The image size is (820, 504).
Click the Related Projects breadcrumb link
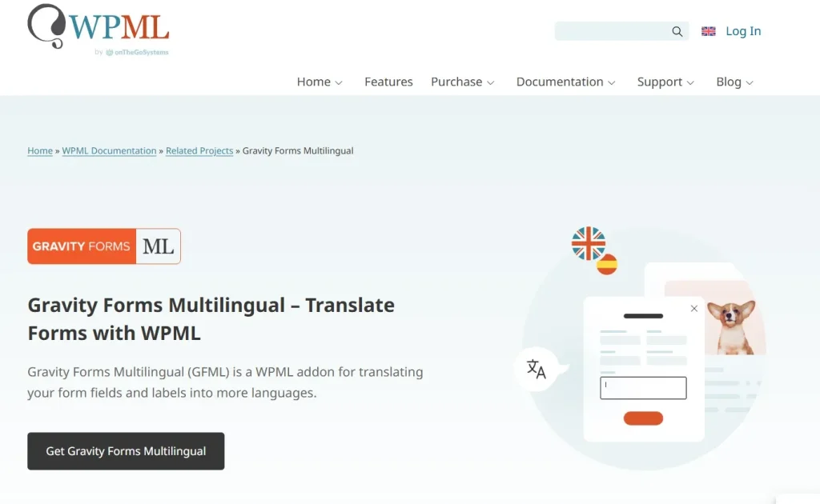[x=199, y=151]
